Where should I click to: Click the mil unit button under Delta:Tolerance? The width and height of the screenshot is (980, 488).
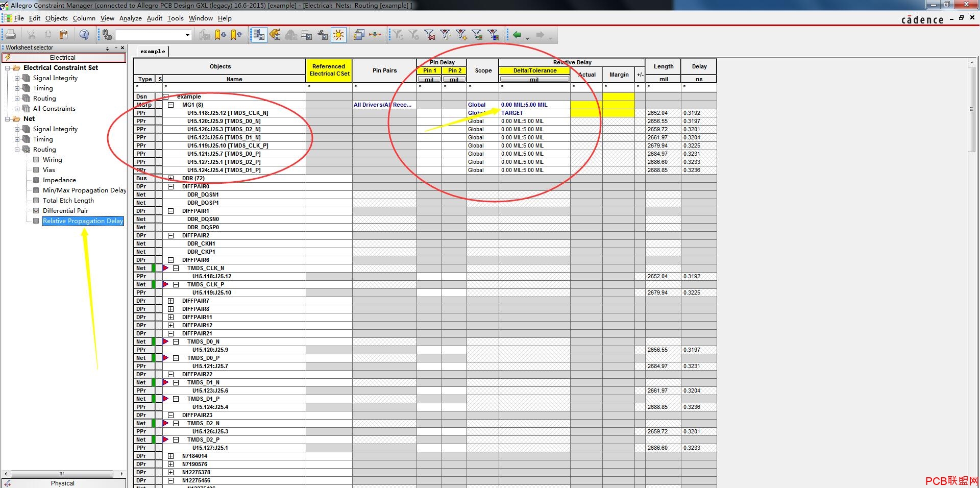click(x=534, y=79)
